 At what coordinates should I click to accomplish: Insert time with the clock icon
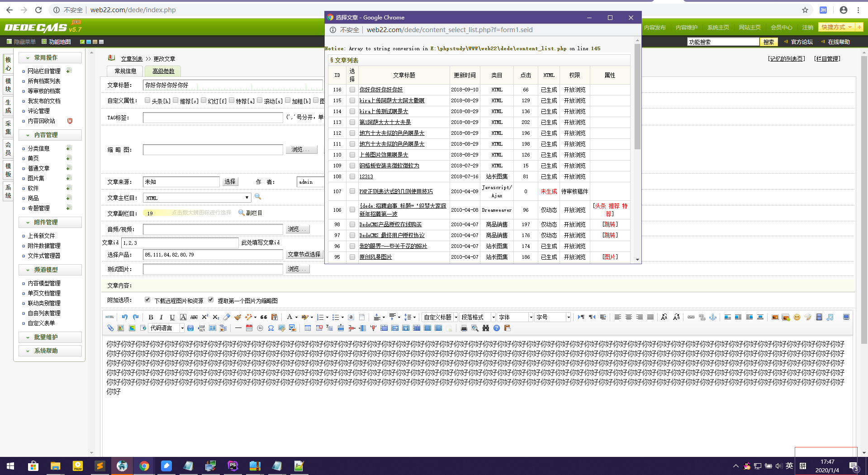260,328
